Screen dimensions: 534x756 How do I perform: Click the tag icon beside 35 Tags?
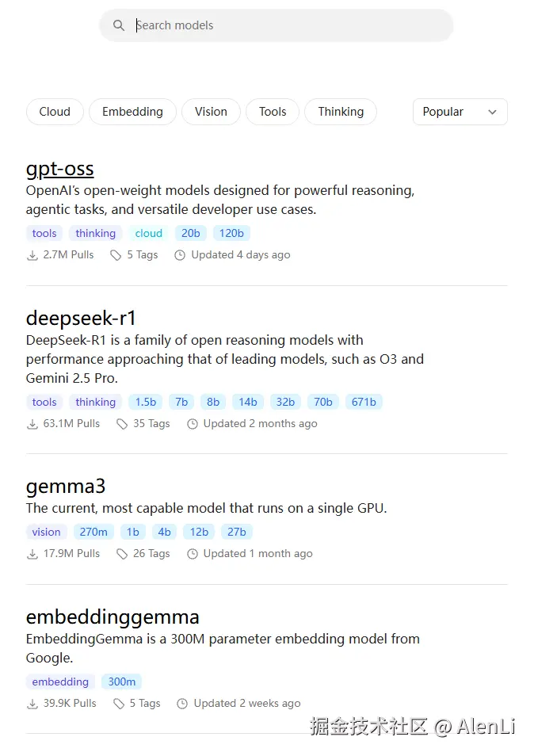(122, 424)
